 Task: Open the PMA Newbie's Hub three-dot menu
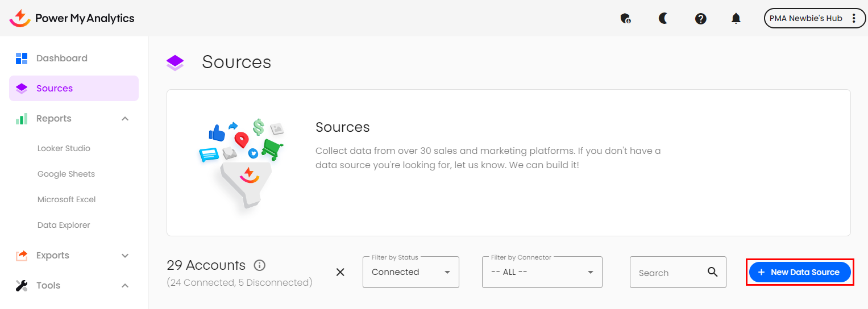coord(853,18)
